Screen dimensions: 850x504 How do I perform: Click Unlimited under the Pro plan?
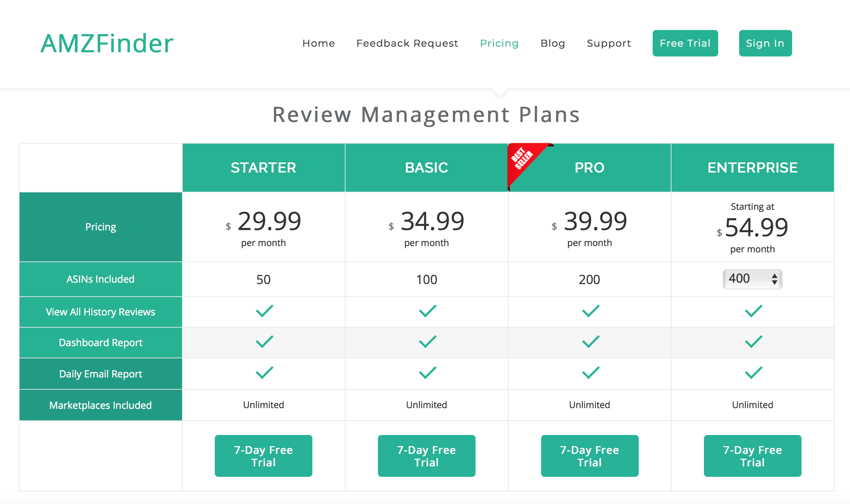pyautogui.click(x=590, y=405)
